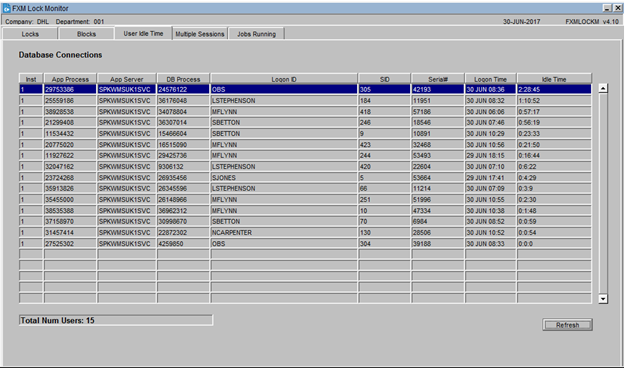Click SID cell 184

[x=385, y=100]
